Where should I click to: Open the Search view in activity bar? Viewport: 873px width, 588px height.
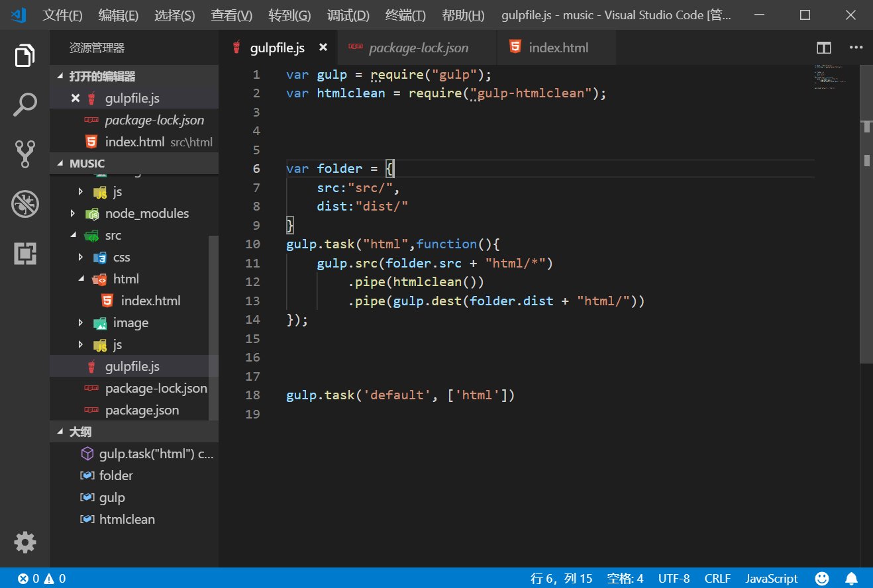pyautogui.click(x=25, y=105)
